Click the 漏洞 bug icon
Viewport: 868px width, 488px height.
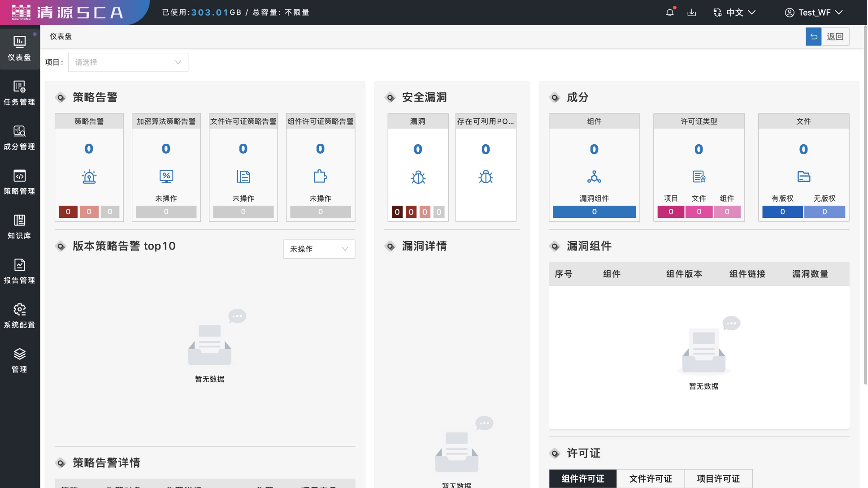click(418, 177)
